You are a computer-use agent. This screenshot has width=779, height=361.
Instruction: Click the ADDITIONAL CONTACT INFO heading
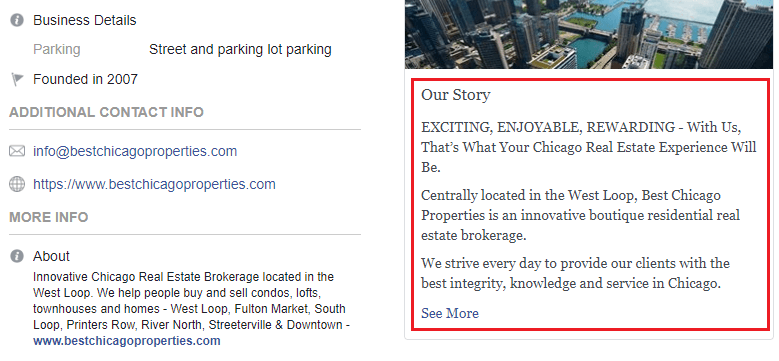pyautogui.click(x=106, y=112)
